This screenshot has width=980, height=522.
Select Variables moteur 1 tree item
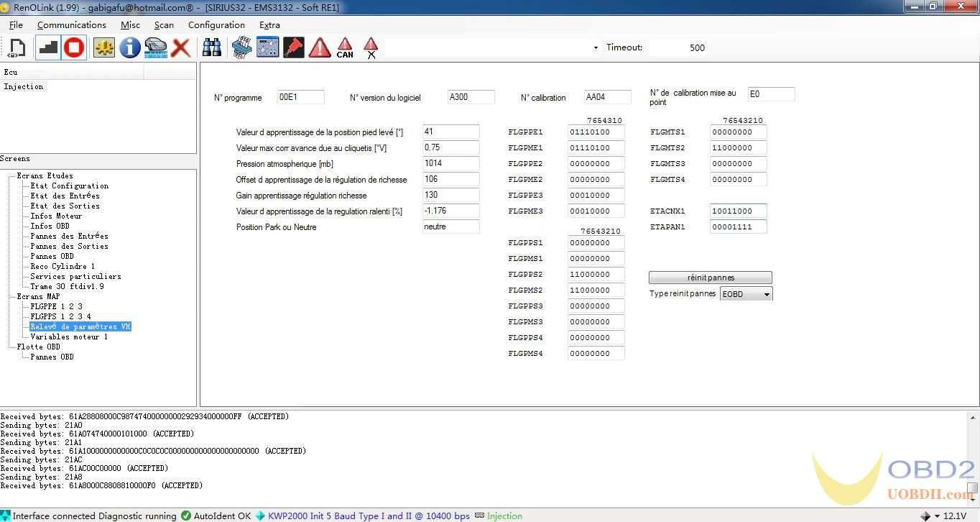(x=69, y=336)
